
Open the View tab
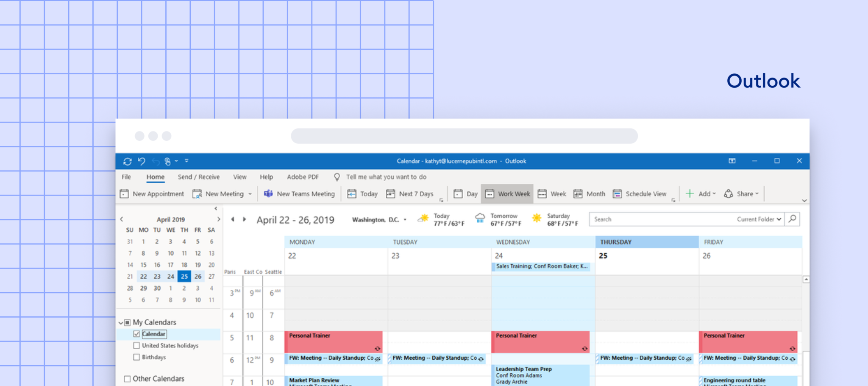239,177
